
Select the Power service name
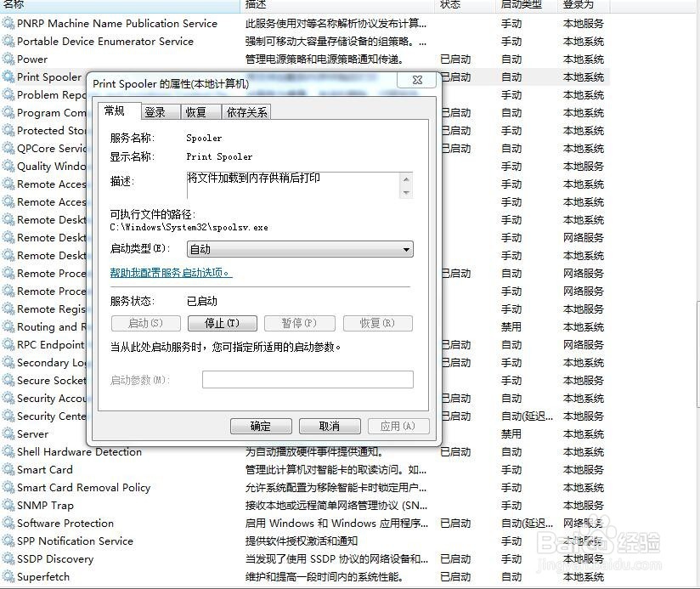(32, 59)
